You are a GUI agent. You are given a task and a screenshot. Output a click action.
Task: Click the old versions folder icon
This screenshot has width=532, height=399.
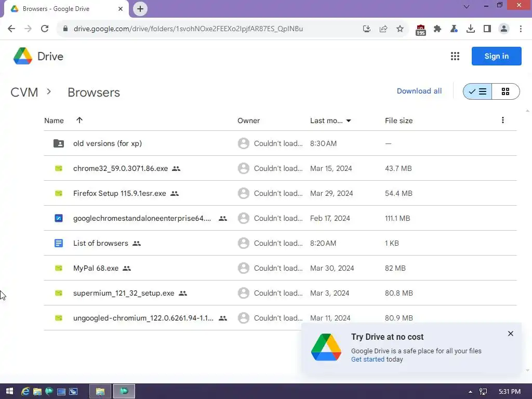[x=59, y=143]
